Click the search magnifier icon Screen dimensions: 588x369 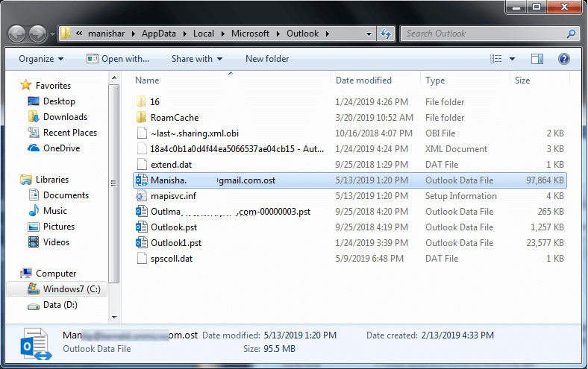click(571, 34)
